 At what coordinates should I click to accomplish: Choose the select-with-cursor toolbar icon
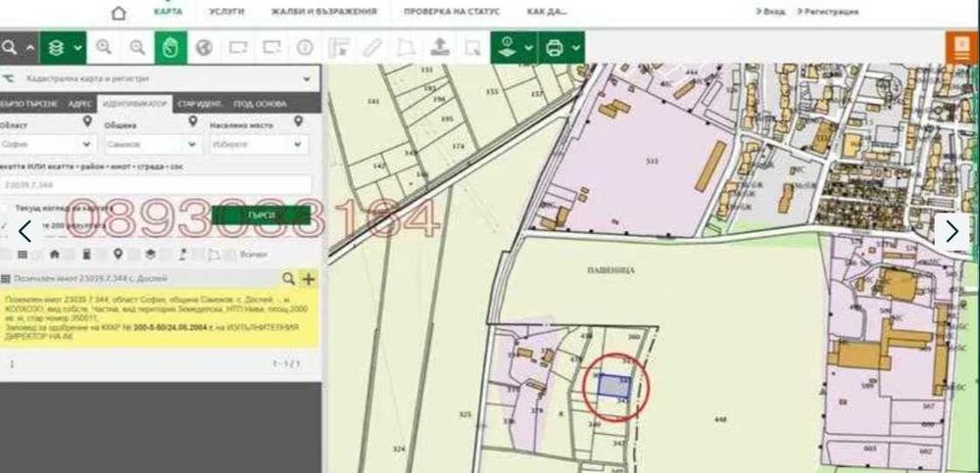473,47
